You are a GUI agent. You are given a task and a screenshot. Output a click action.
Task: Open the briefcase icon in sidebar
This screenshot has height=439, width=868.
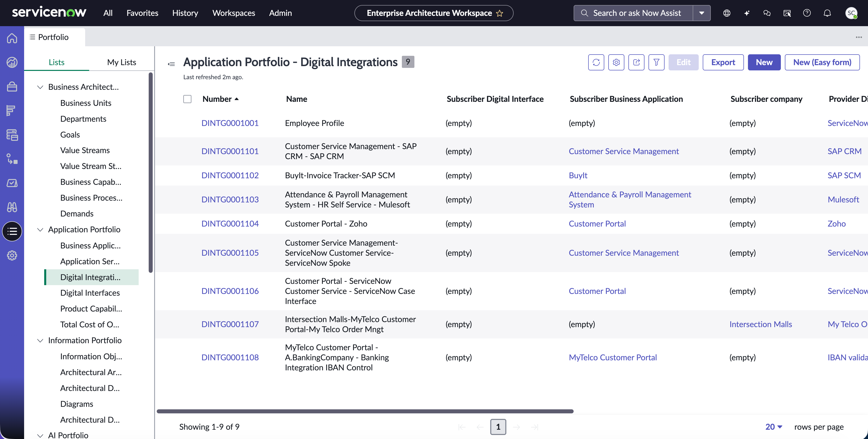click(x=12, y=87)
